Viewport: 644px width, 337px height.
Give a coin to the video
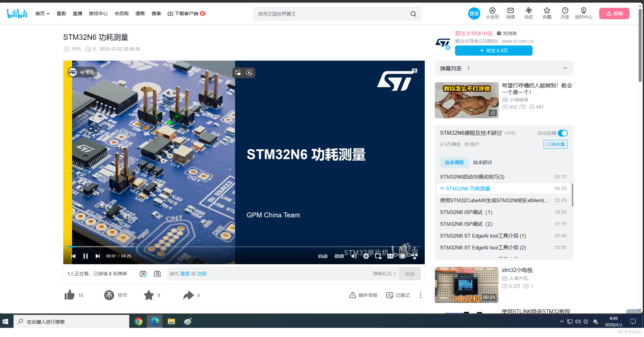coord(109,295)
